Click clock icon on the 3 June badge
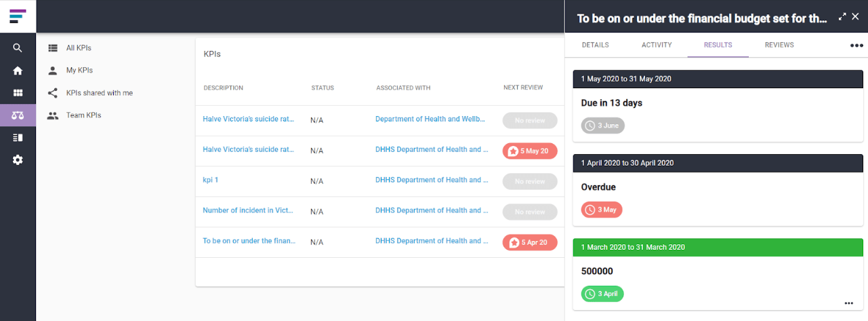Image resolution: width=868 pixels, height=321 pixels. click(x=590, y=126)
